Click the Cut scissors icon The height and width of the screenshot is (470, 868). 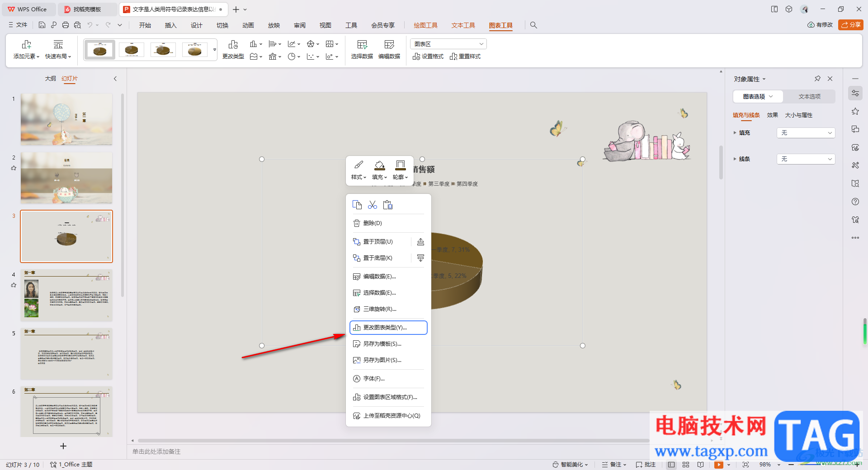click(373, 205)
